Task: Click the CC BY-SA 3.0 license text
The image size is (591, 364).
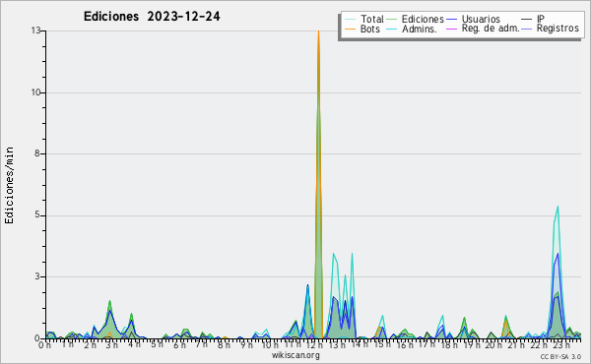Action: point(560,357)
